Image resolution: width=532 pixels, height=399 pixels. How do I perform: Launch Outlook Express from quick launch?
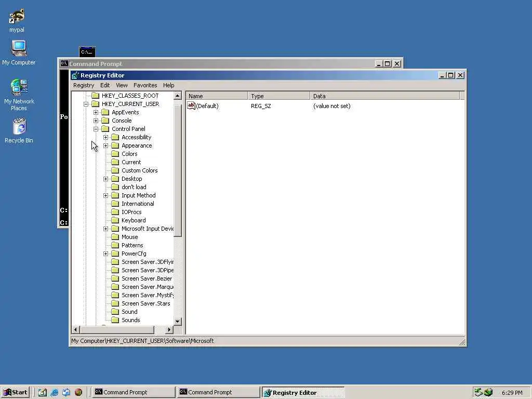pos(66,392)
